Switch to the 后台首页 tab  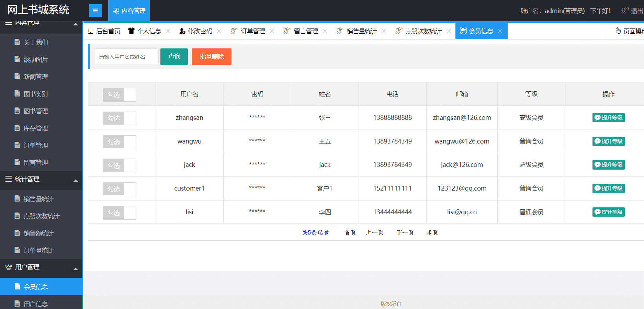(x=104, y=31)
